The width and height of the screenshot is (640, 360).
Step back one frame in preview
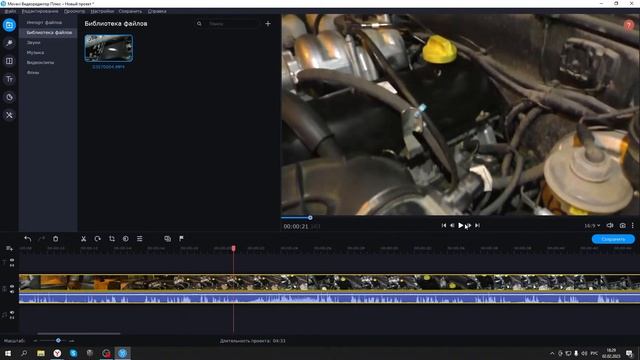[452, 225]
